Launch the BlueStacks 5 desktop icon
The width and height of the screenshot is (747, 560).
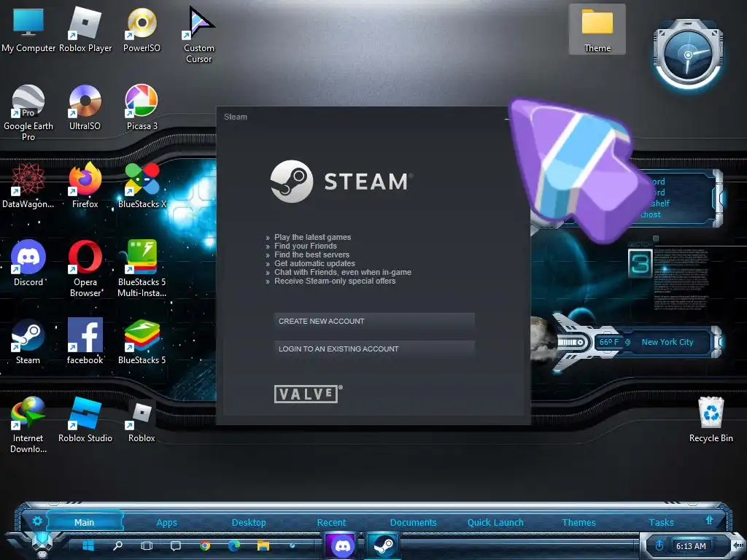pos(142,341)
